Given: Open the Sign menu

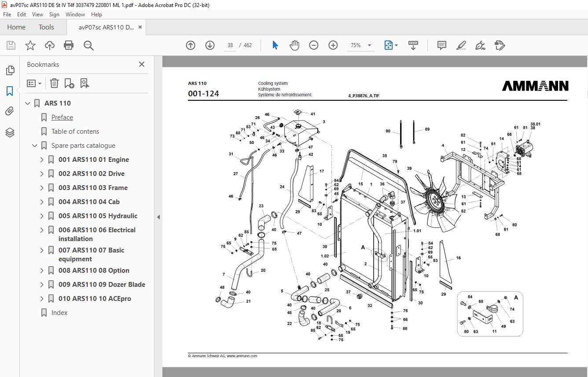Looking at the screenshot, I should [54, 15].
